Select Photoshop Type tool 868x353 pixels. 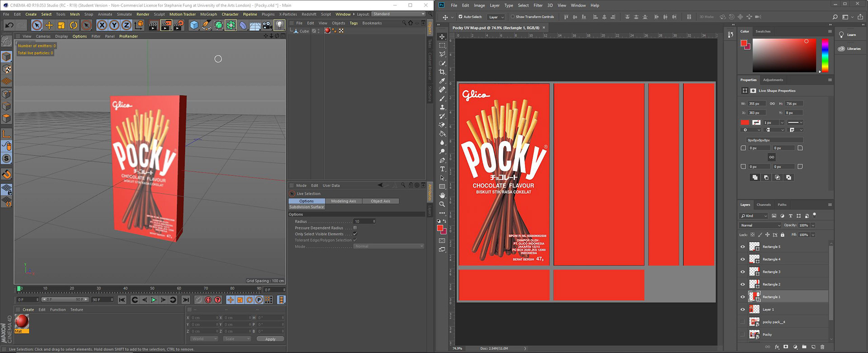coord(442,169)
